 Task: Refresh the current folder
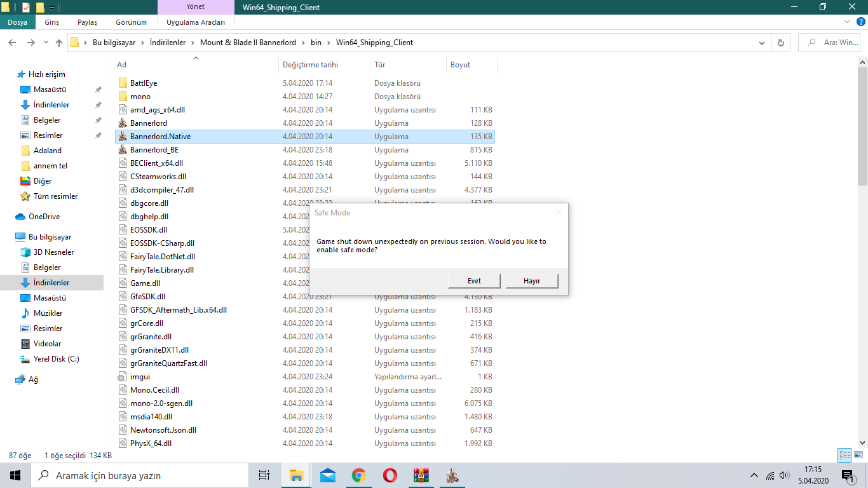pyautogui.click(x=780, y=43)
